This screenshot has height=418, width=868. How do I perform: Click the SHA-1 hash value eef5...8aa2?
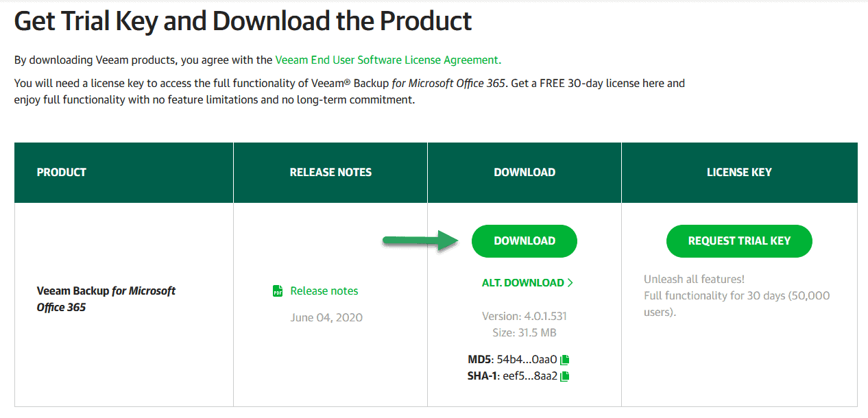point(529,376)
